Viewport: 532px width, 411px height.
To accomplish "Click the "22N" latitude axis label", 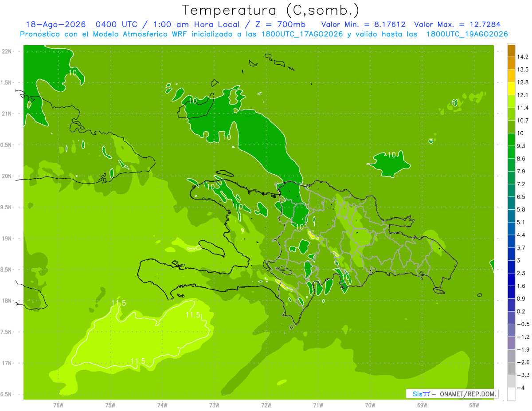I will (7, 51).
